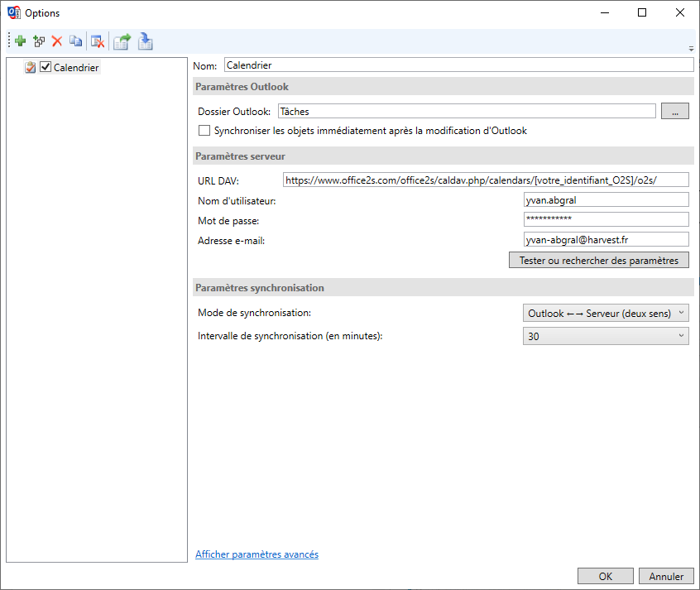
Task: Open Afficher paramètres avancés link
Action: pyautogui.click(x=257, y=554)
